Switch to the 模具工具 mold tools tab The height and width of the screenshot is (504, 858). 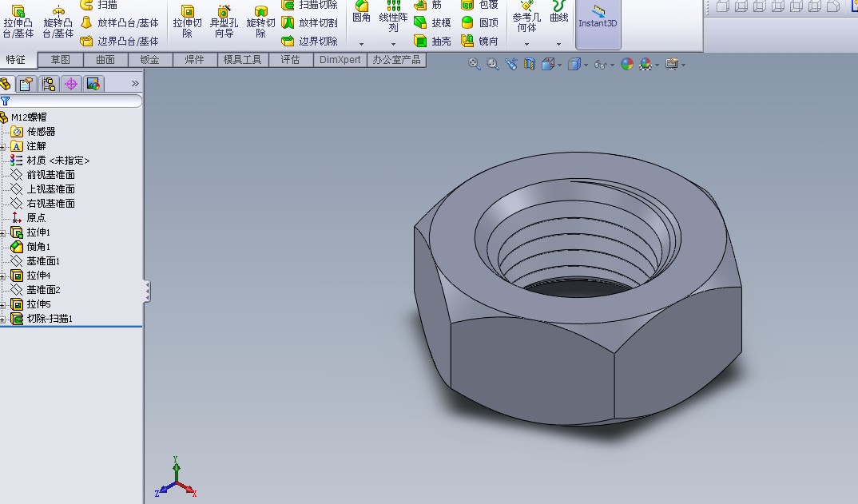click(x=242, y=60)
